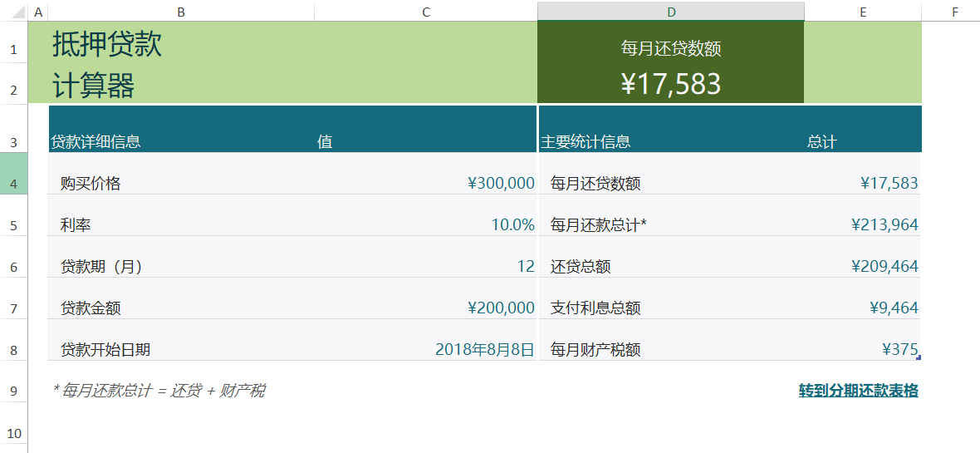Click the 主要统计信息 table header
Screen dimensions: 980x453
(586, 142)
